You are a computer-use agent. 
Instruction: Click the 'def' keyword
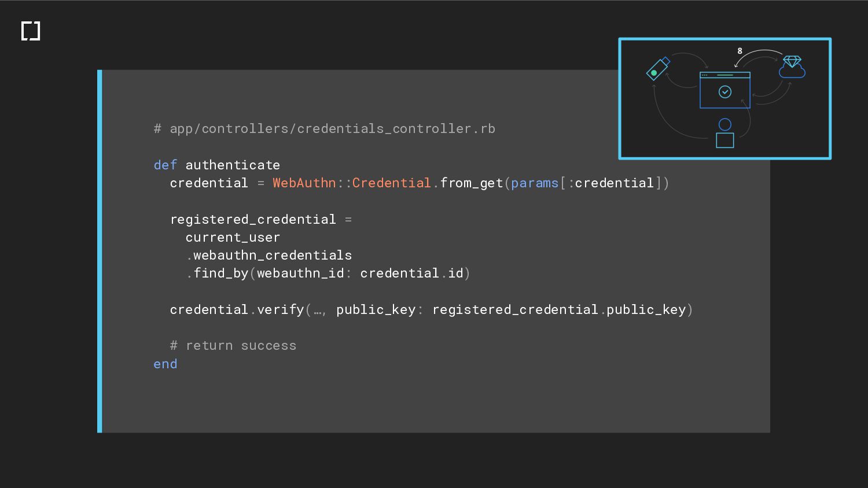[x=165, y=165]
